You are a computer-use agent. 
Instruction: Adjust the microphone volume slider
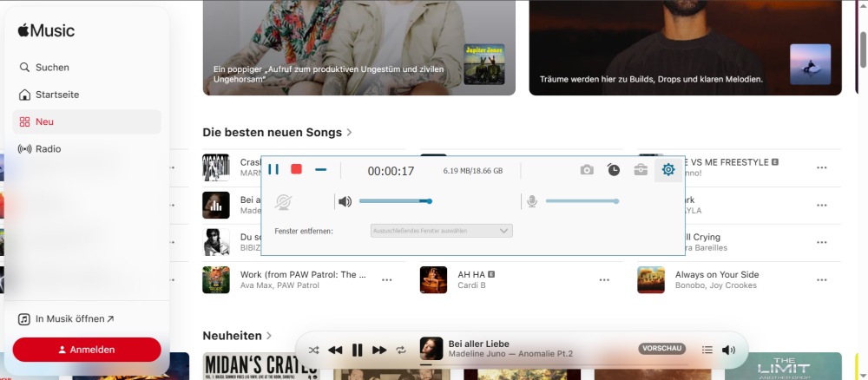(582, 201)
